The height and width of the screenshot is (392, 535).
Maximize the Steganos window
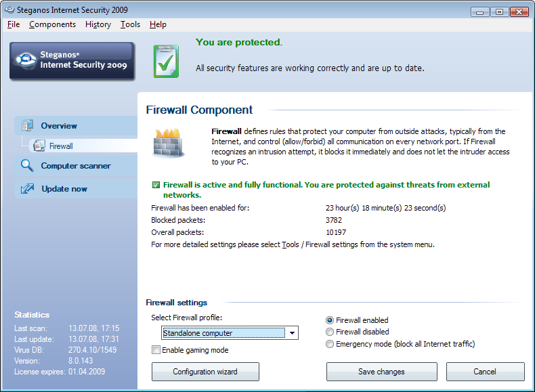[499, 12]
